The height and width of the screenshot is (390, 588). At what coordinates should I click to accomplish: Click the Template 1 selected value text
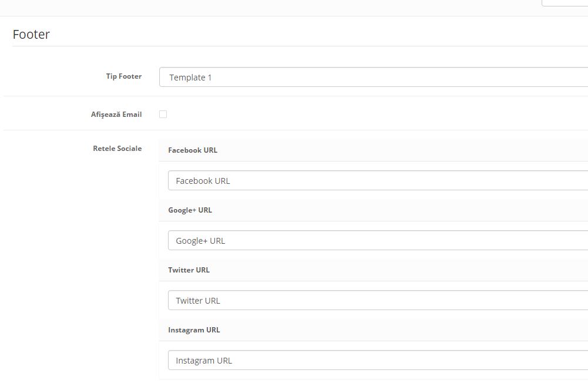pos(190,78)
